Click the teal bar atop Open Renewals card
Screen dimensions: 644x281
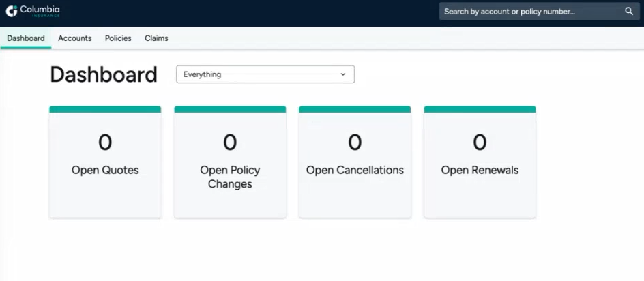tap(480, 109)
